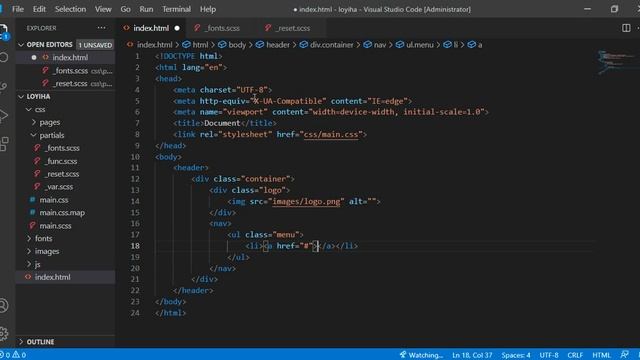Click unsaved dot on index.html tab

tap(177, 28)
